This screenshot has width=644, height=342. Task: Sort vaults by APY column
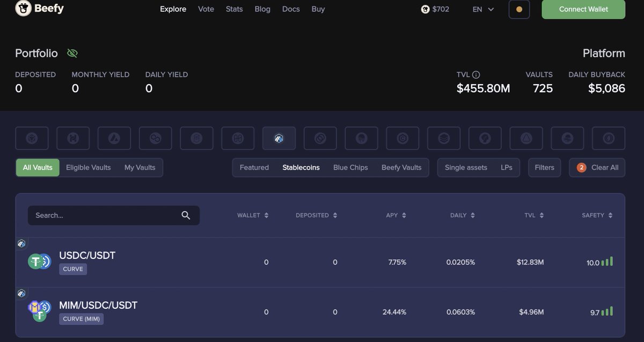pos(396,215)
